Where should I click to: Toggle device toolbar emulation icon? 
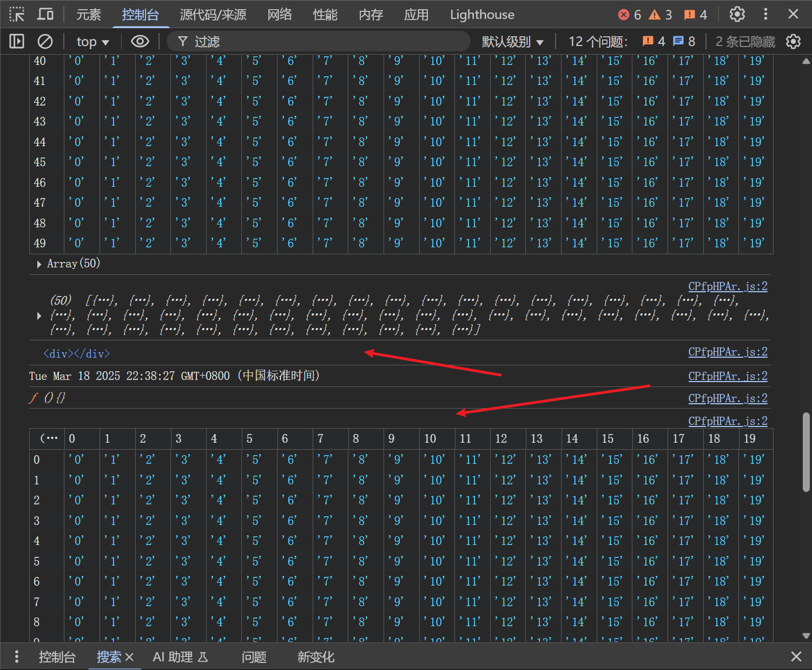pos(45,15)
